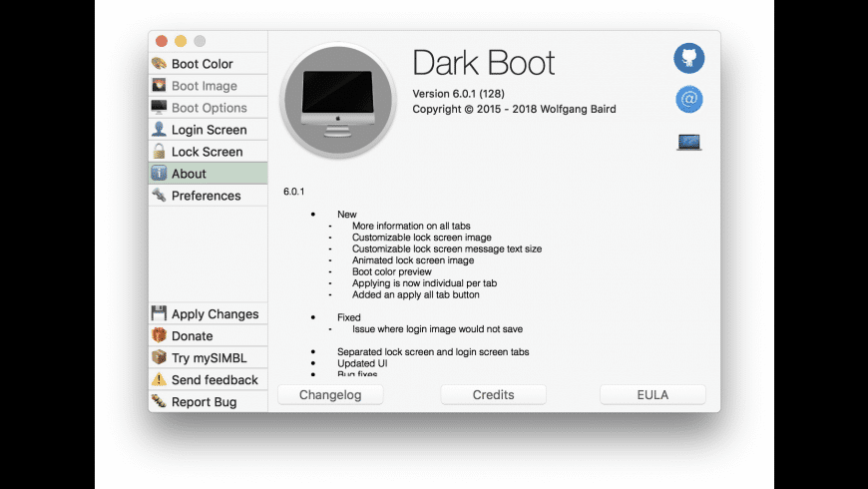Show the Credits
Viewport: 868px width, 489px height.
(493, 395)
